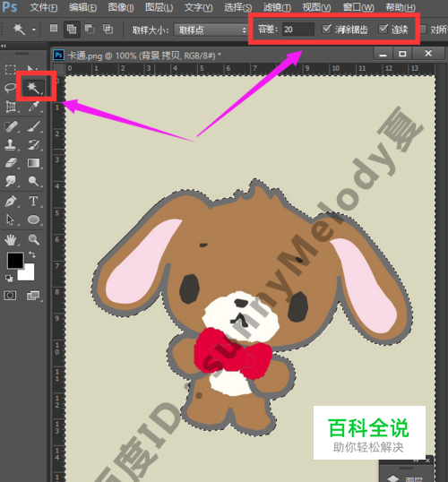Toggle the 连续 contiguous checkbox
448x482 pixels.
[383, 30]
